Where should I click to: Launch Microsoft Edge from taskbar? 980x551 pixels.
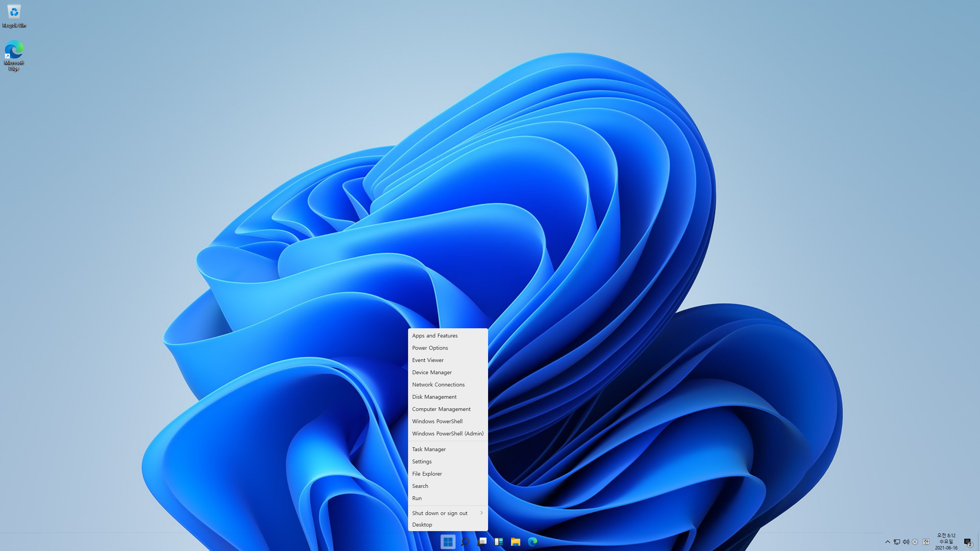pyautogui.click(x=532, y=541)
